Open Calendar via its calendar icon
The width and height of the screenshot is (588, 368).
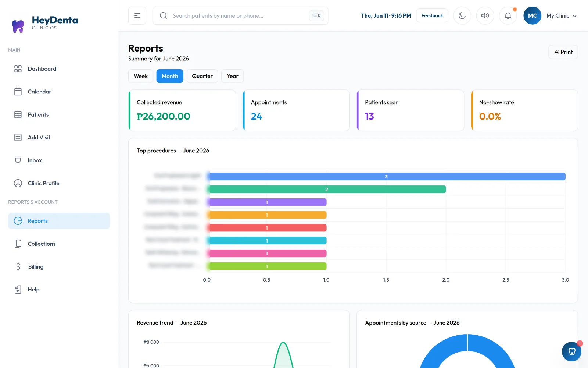click(x=18, y=92)
